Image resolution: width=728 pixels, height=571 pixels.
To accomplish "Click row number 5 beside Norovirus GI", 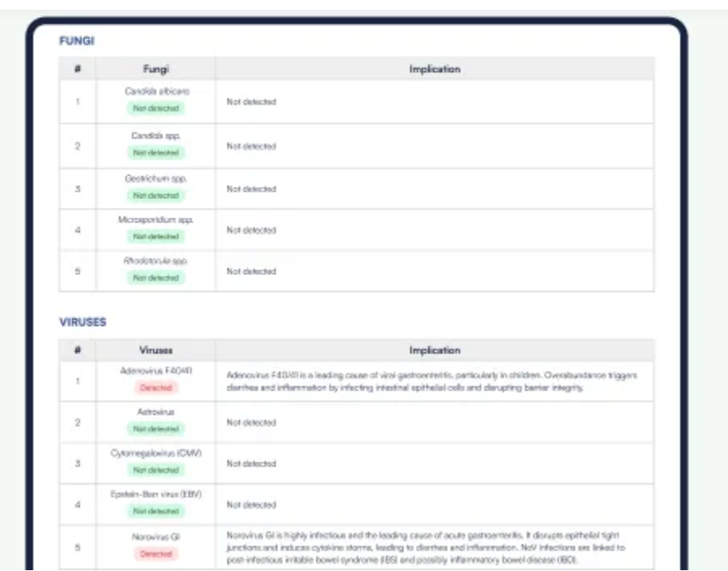I will (78, 548).
